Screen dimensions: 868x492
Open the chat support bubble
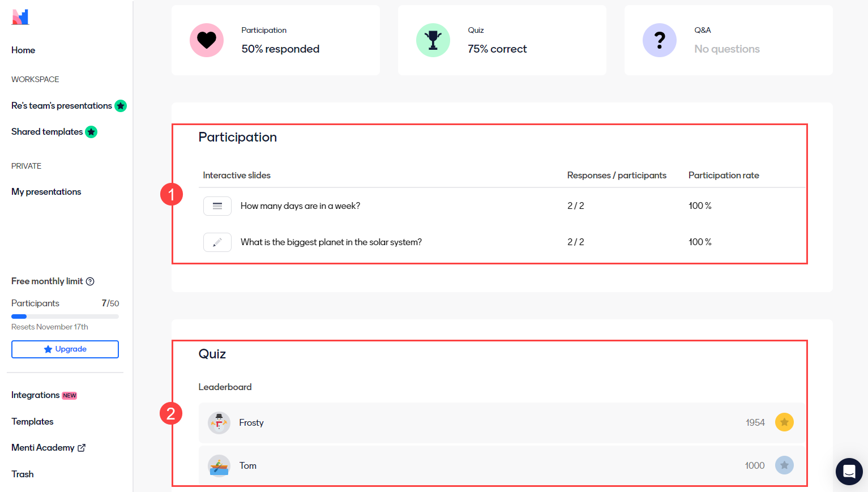[x=849, y=471]
